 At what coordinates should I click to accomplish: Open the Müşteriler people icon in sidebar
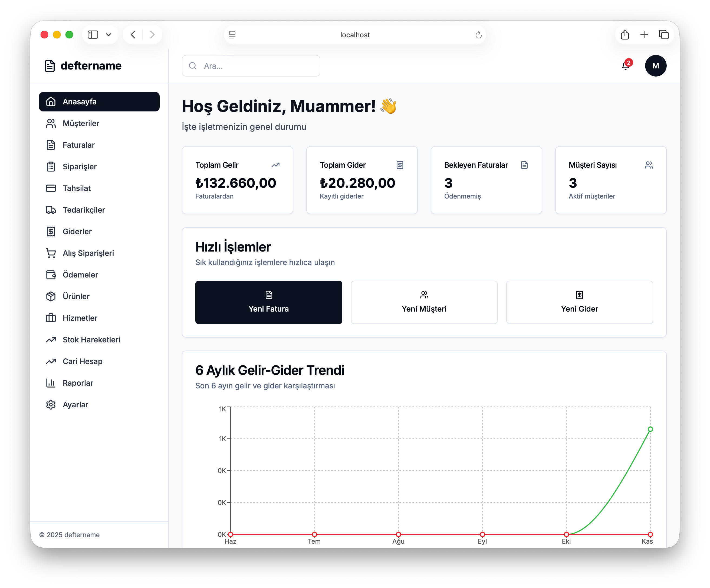51,123
